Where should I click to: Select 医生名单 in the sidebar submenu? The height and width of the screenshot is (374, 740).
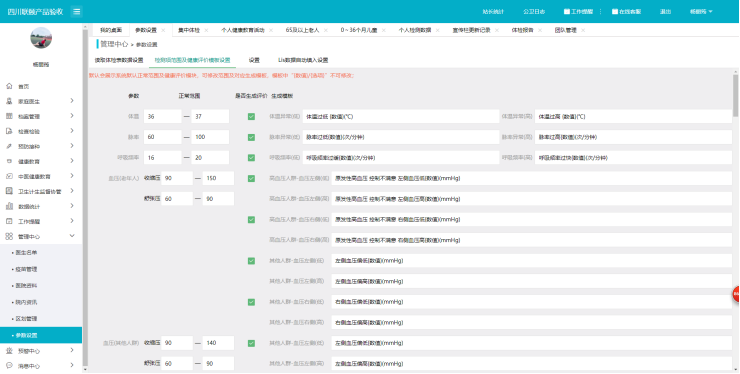click(26, 253)
